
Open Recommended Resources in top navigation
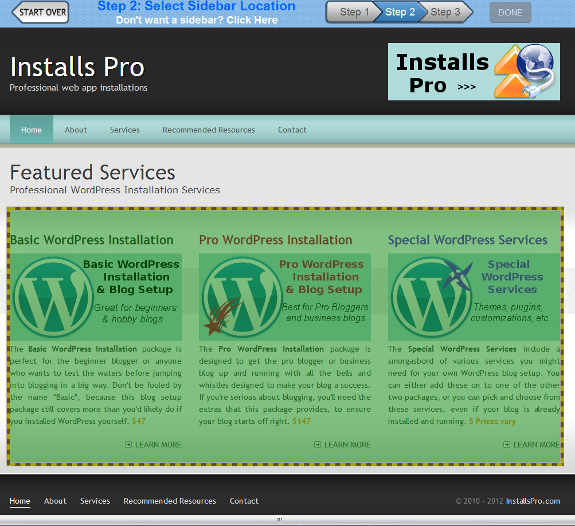coord(209,130)
